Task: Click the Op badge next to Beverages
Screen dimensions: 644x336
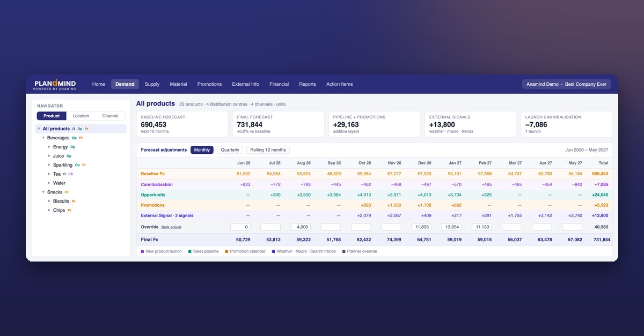Action: coord(75,138)
